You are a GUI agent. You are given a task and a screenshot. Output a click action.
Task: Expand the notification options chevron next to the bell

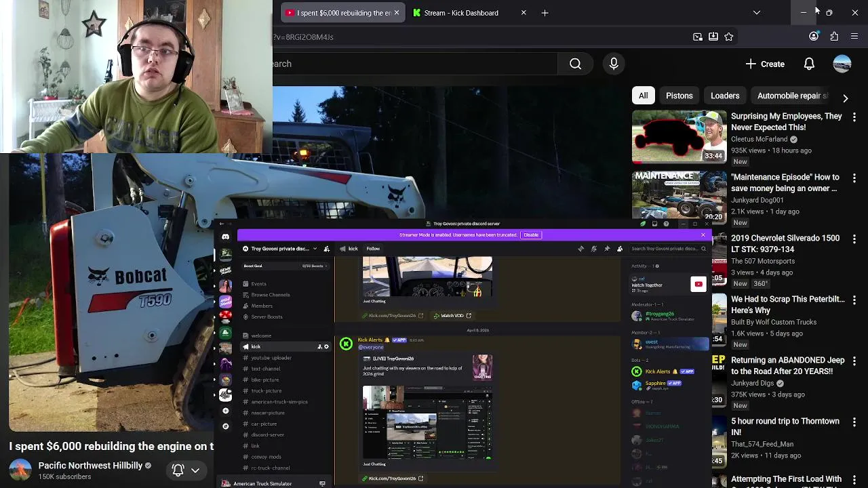tap(195, 470)
